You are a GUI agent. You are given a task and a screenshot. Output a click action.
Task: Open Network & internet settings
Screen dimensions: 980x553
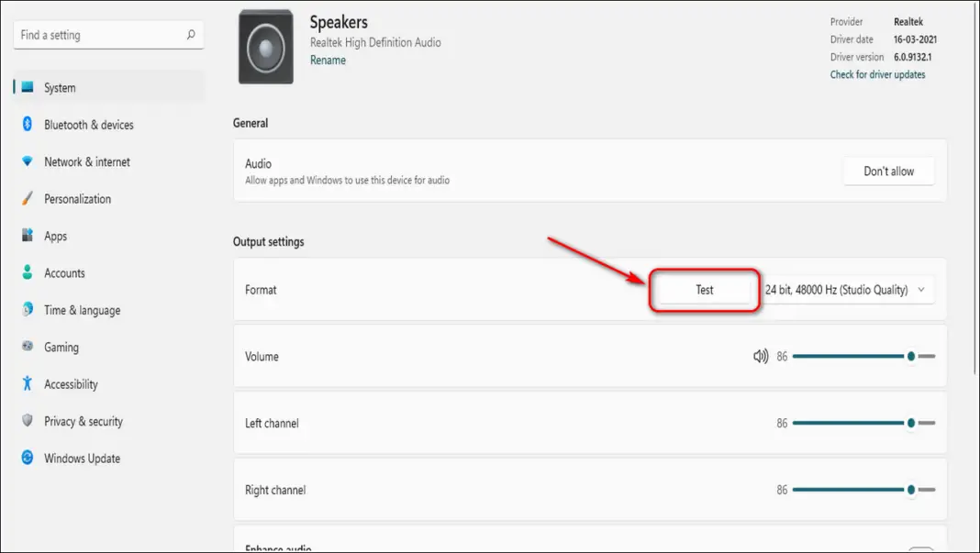coord(85,161)
